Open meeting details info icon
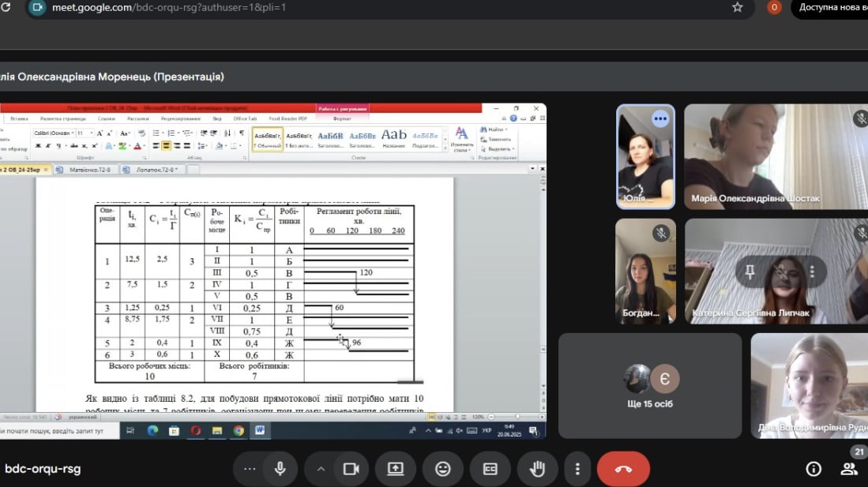The height and width of the screenshot is (487, 868). [814, 469]
